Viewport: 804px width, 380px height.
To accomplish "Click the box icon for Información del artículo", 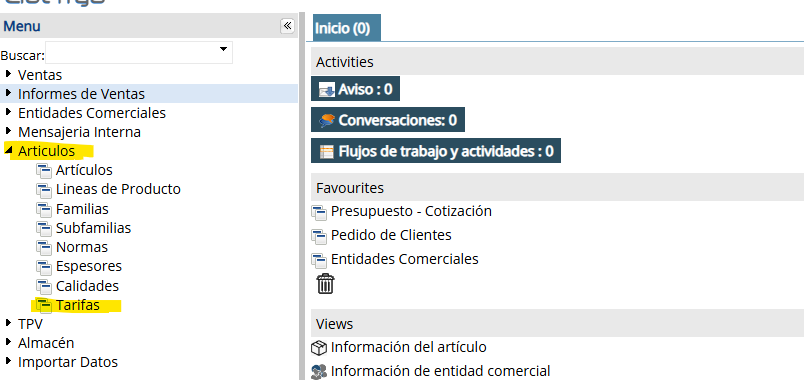I will (319, 348).
